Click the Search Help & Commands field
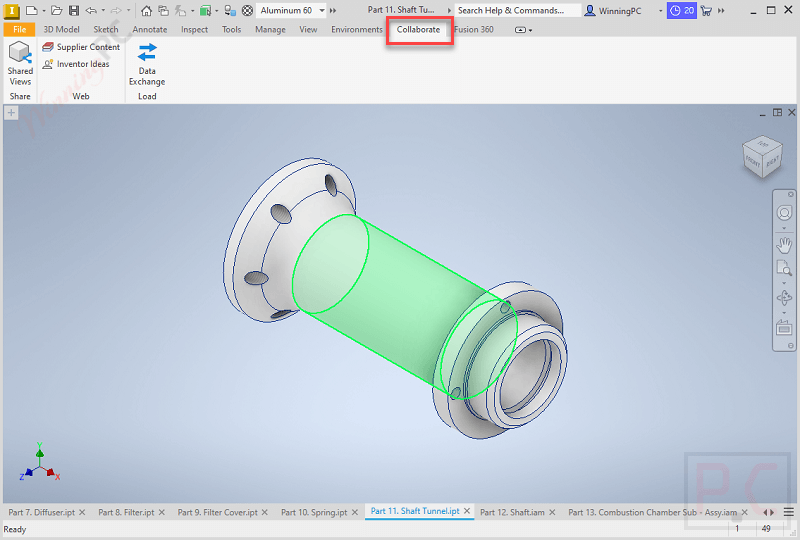This screenshot has width=800, height=540. [517, 10]
